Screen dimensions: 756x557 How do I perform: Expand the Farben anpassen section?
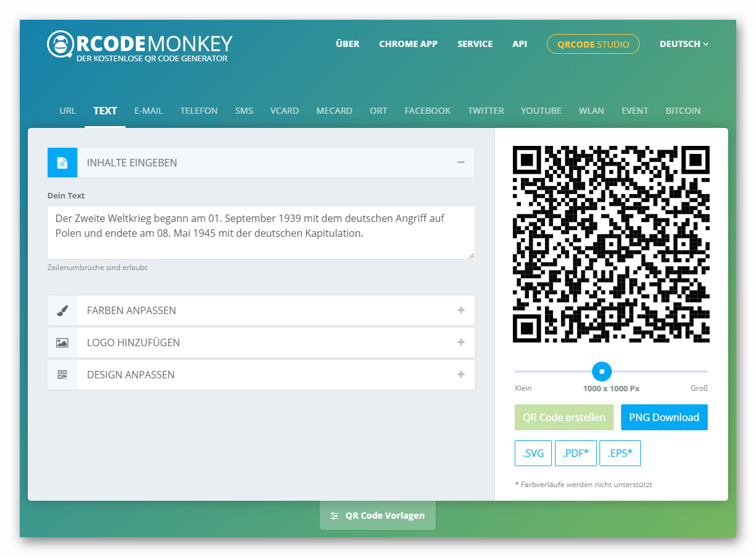coord(461,310)
